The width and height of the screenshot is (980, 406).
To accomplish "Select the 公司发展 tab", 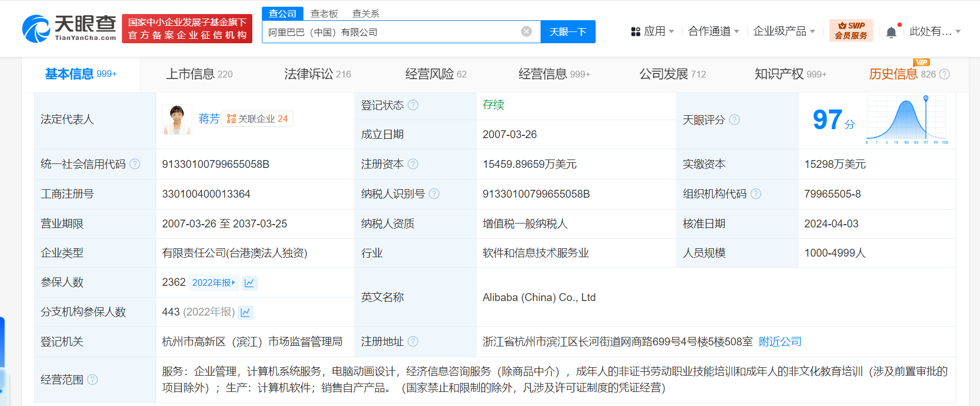I will (673, 74).
